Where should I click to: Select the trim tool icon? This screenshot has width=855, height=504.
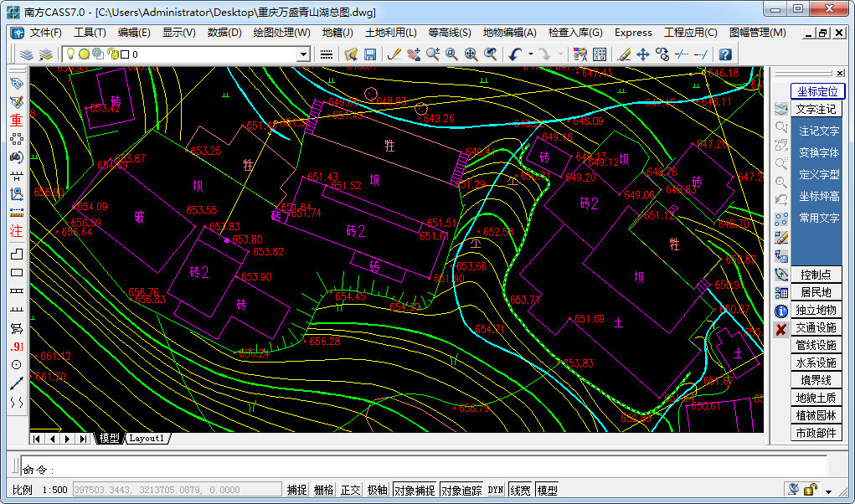click(682, 54)
